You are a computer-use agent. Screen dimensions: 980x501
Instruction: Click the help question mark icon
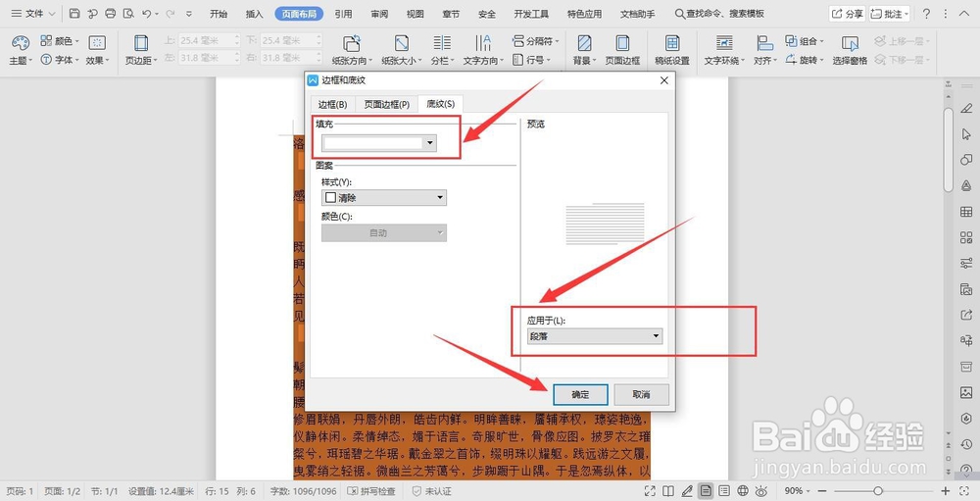point(926,13)
